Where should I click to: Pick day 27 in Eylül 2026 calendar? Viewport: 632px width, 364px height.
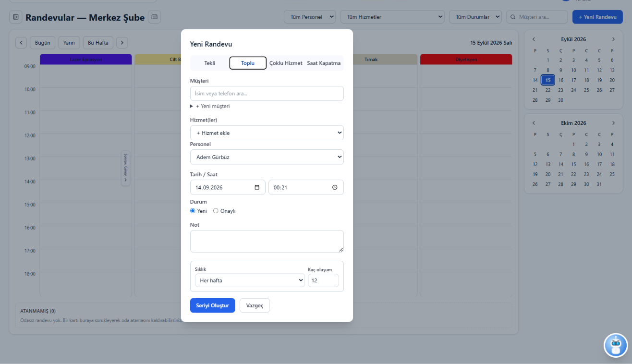point(612,90)
